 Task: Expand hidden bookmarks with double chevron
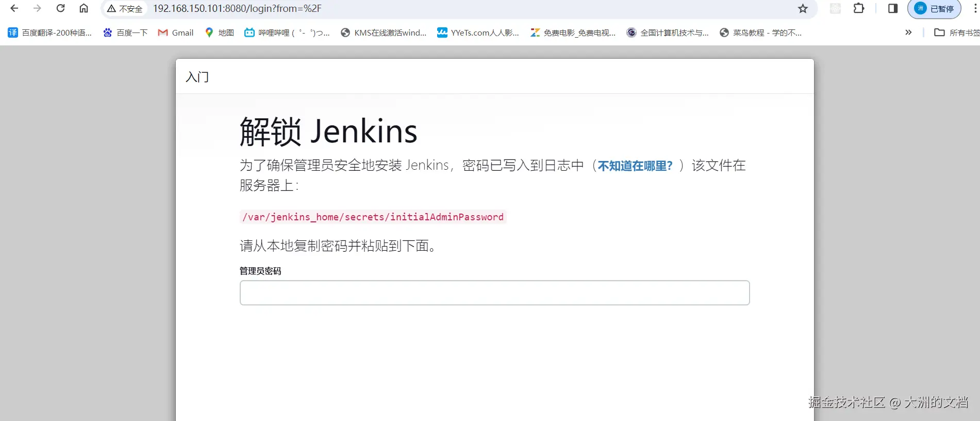click(908, 33)
